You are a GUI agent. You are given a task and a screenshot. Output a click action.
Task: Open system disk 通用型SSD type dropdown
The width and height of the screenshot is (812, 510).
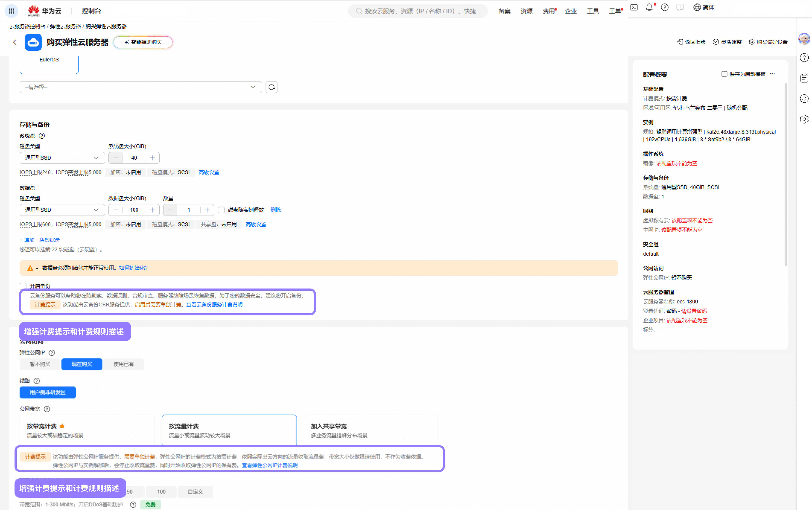click(62, 158)
